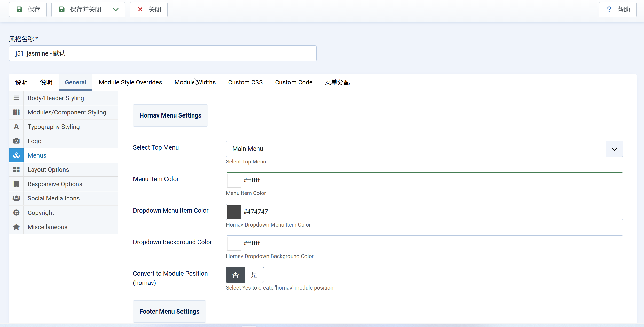The image size is (644, 327).
Task: Click the Modules/Component Styling grid icon
Action: (16, 112)
